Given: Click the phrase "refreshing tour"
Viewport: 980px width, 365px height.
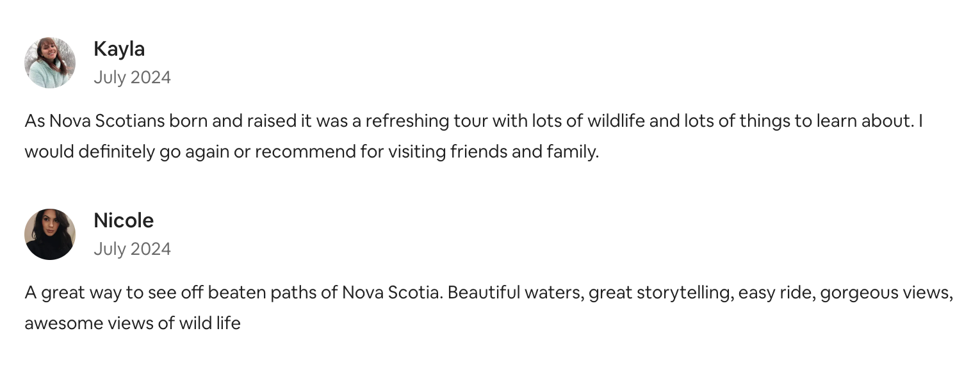Looking at the screenshot, I should point(425,122).
